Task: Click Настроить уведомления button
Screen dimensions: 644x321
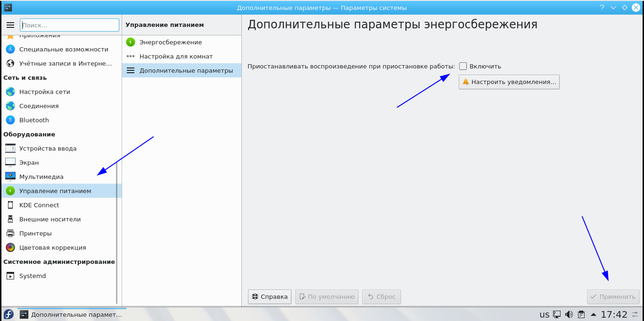Action: [509, 82]
